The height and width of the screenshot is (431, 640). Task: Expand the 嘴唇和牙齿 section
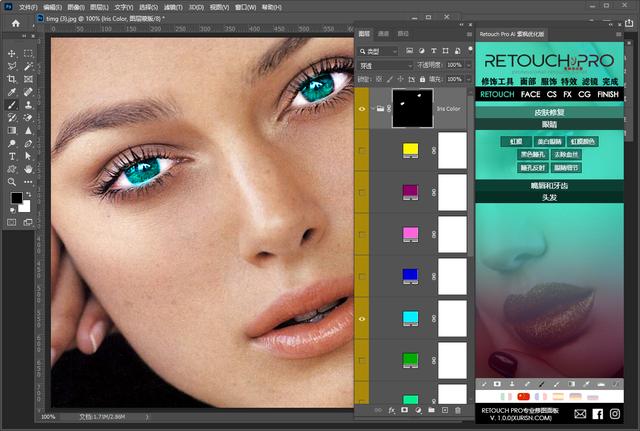click(549, 186)
